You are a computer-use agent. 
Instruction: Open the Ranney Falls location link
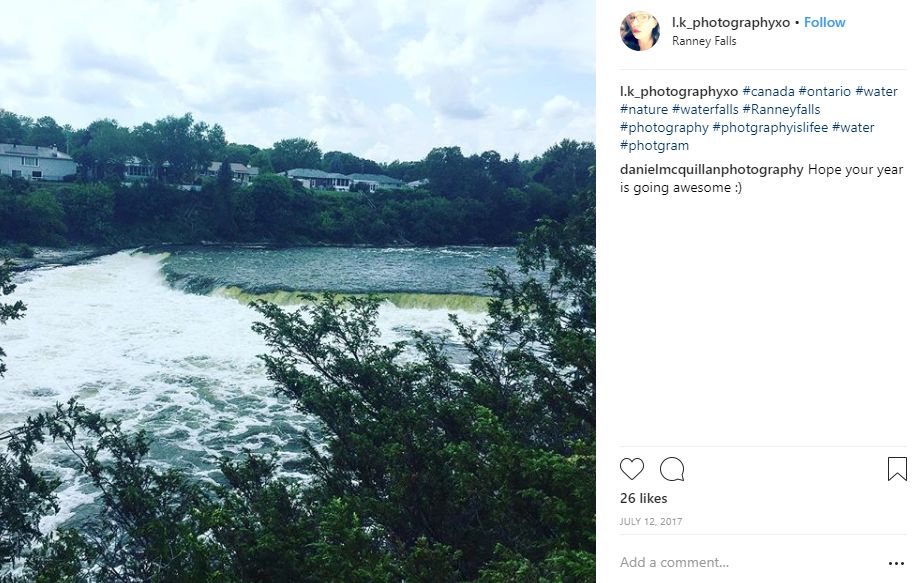tap(704, 41)
